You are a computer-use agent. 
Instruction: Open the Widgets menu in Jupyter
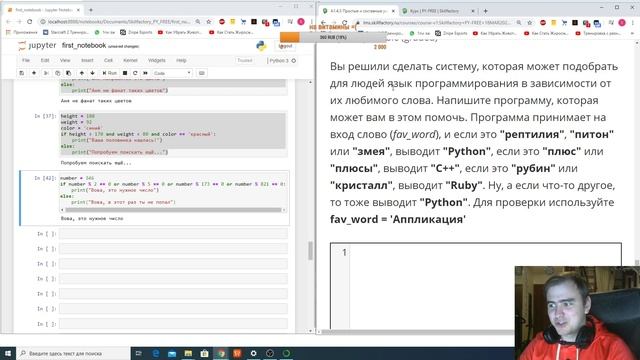coord(157,60)
